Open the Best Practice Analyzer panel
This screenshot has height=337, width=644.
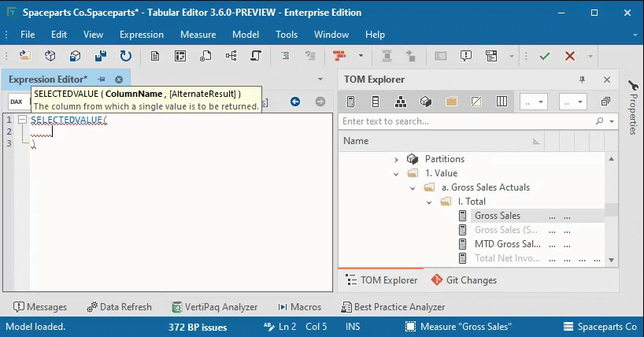click(x=393, y=307)
